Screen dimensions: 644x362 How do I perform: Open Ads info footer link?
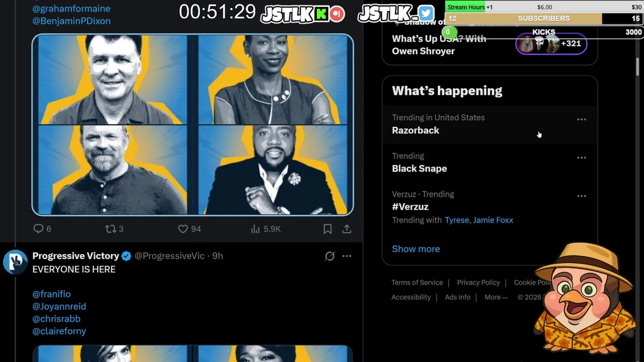pos(457,297)
